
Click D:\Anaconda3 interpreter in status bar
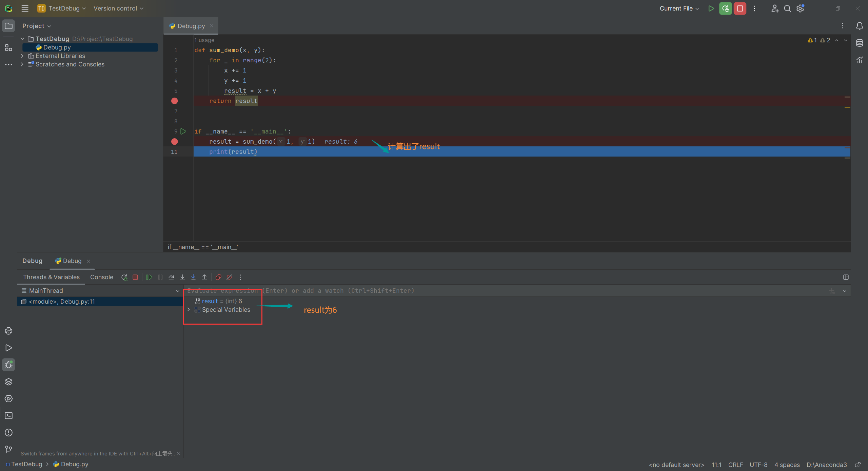[826, 465]
